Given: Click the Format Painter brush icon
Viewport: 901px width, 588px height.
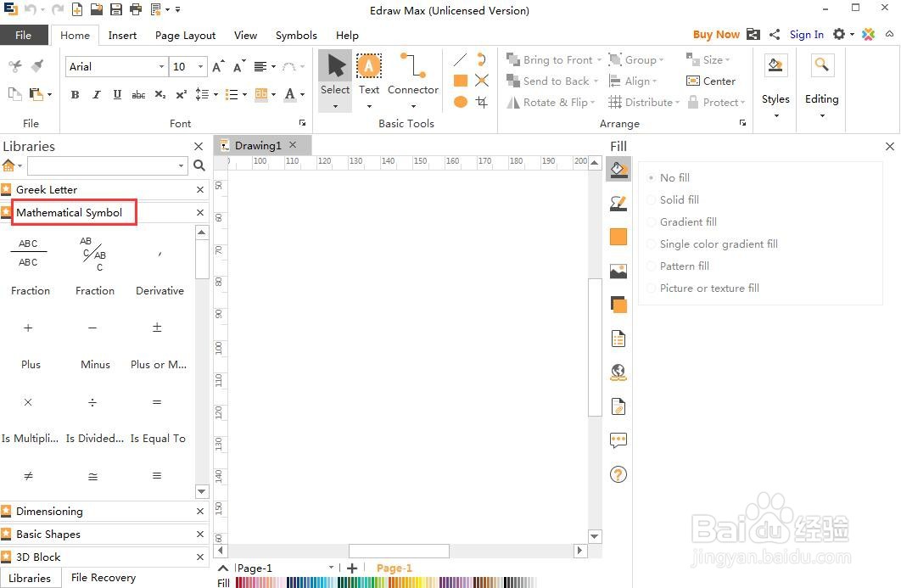Looking at the screenshot, I should click(37, 66).
